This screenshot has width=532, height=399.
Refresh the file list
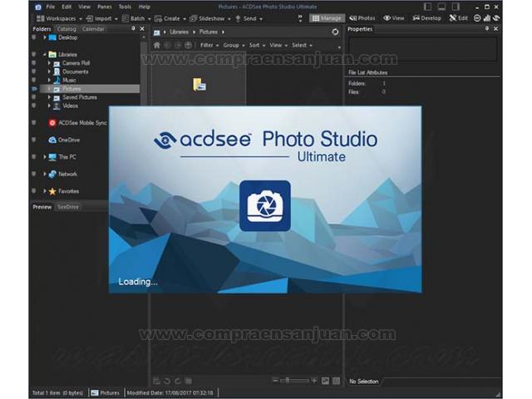click(x=335, y=32)
